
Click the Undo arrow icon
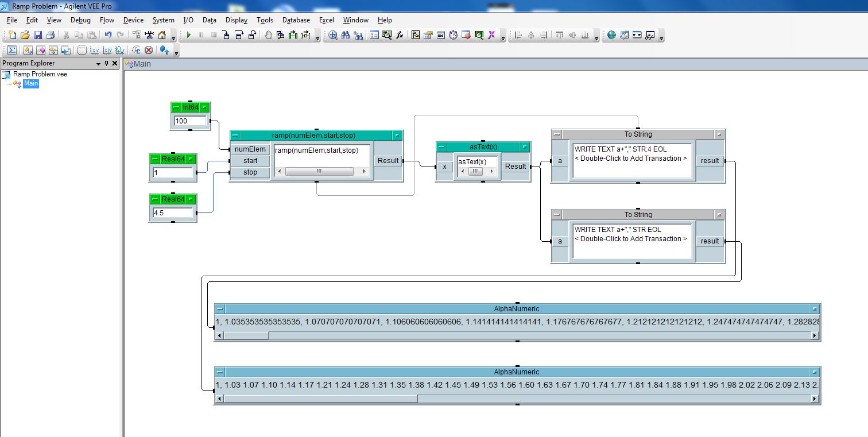coord(107,35)
